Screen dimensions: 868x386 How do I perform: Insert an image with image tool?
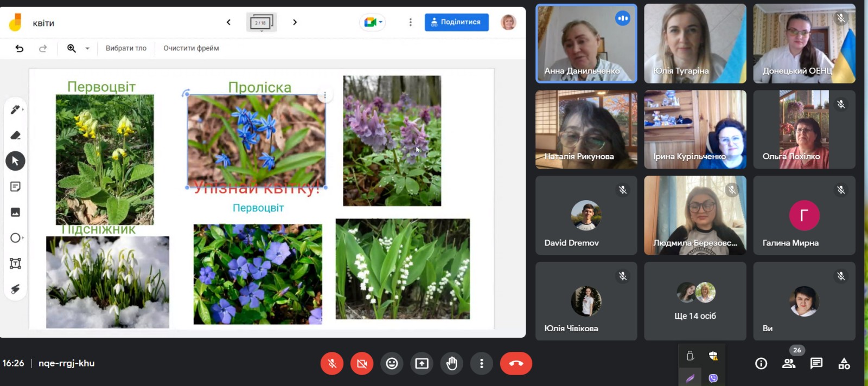(15, 212)
